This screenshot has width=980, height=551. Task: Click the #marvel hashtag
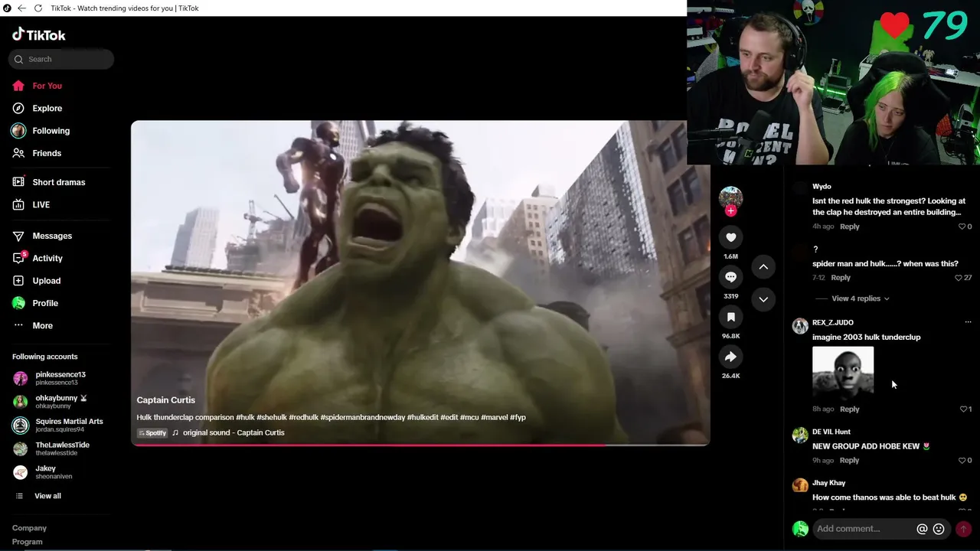[495, 418]
